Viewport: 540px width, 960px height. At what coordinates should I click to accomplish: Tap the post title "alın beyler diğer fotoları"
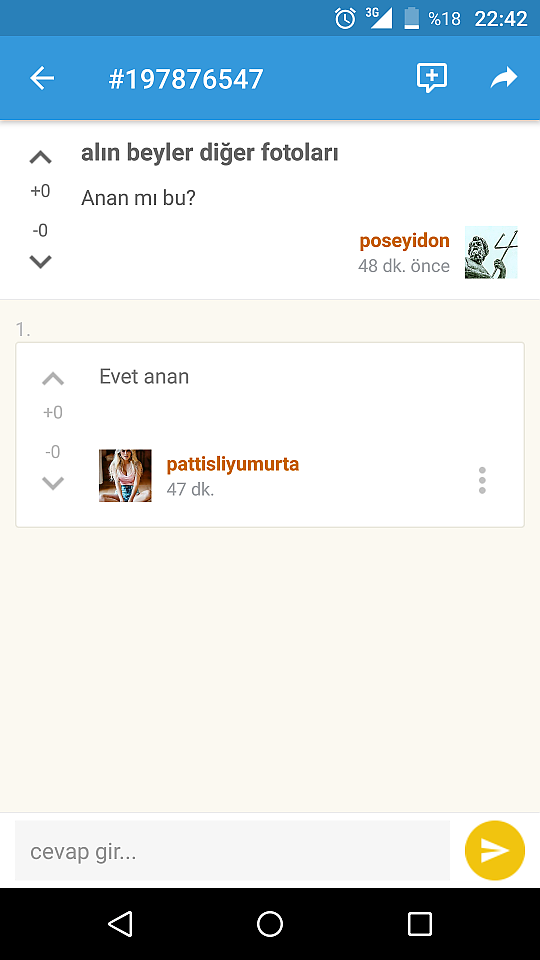click(209, 153)
